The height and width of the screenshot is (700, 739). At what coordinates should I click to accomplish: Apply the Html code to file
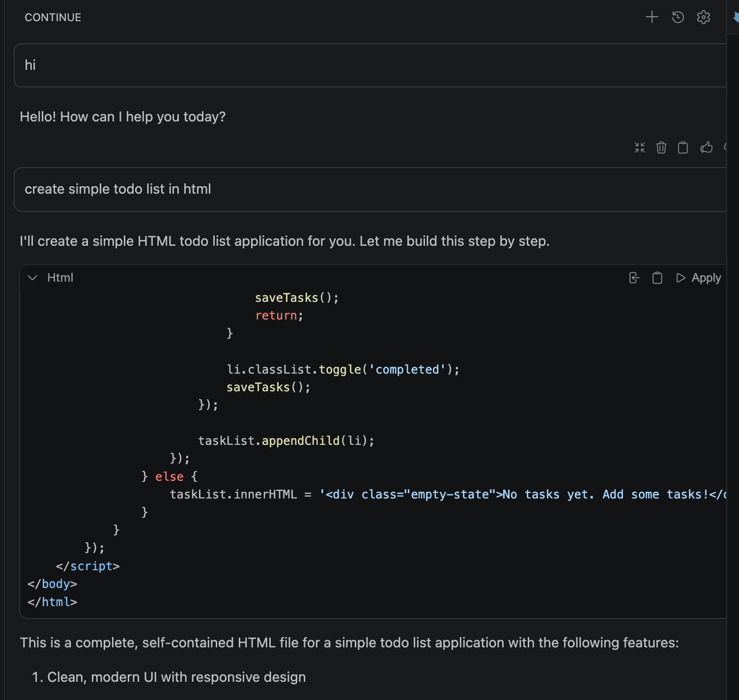(699, 278)
